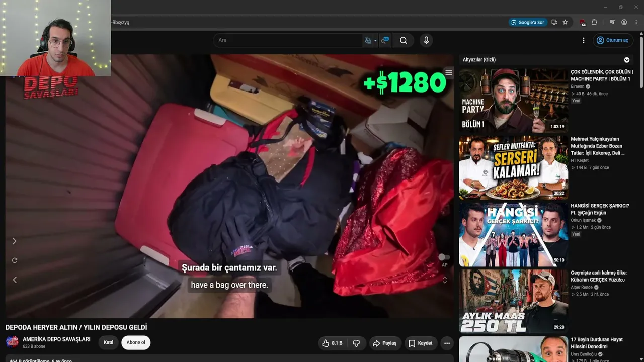
Task: Open the hamburger menu icon on the video
Action: coord(449,73)
